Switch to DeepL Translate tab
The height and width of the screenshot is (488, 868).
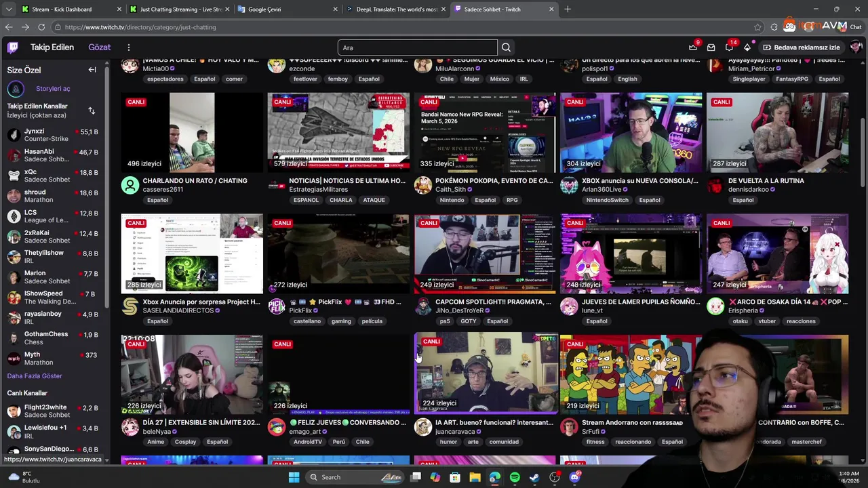(395, 9)
